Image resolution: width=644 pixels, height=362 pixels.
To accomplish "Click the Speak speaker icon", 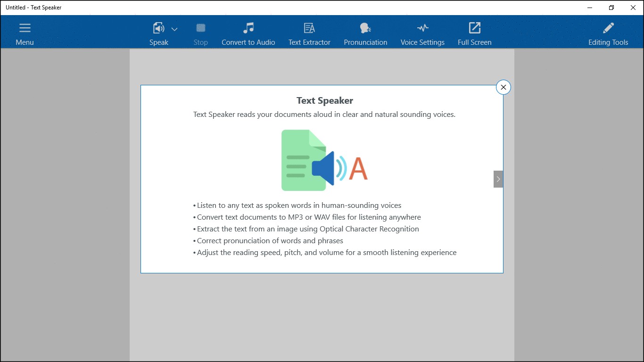I will point(158,28).
